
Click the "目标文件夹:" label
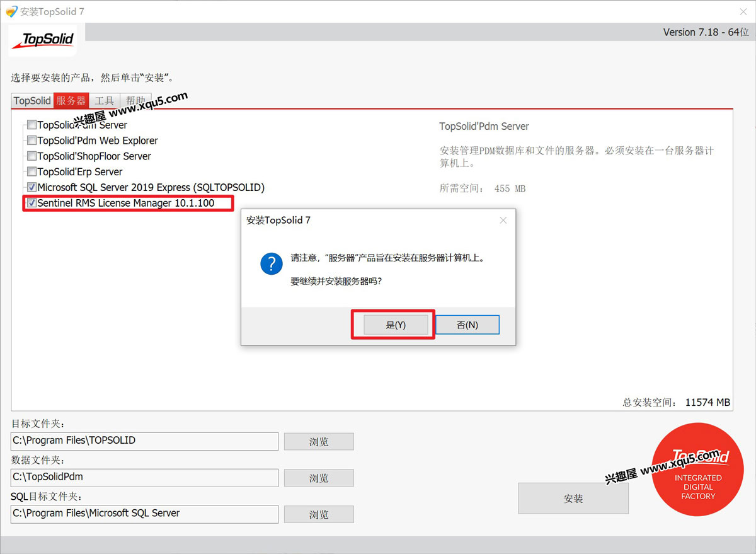(38, 424)
